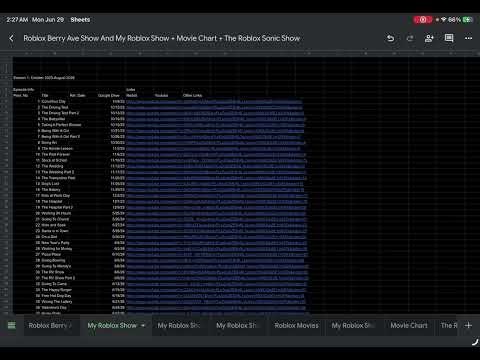Viewport: 480px width, 360px height.
Task: Open the three-dot more menu
Action: [x=468, y=38]
